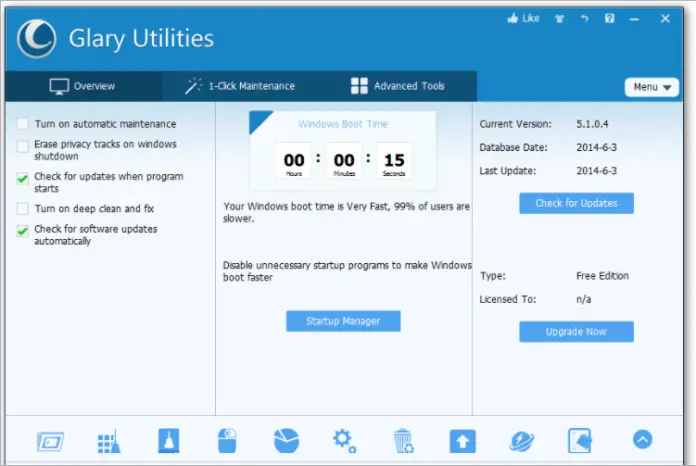Expand the bottom toolbar with the up chevron
The width and height of the screenshot is (696, 466).
(642, 441)
